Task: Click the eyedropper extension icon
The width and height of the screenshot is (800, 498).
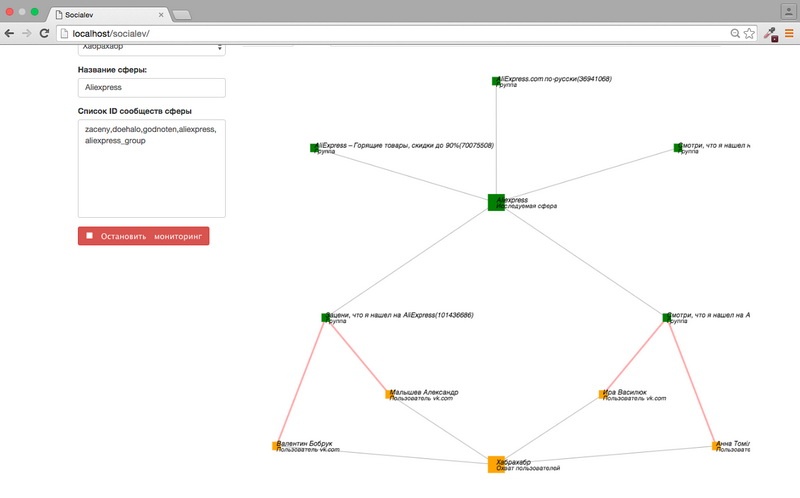Action: tap(770, 34)
